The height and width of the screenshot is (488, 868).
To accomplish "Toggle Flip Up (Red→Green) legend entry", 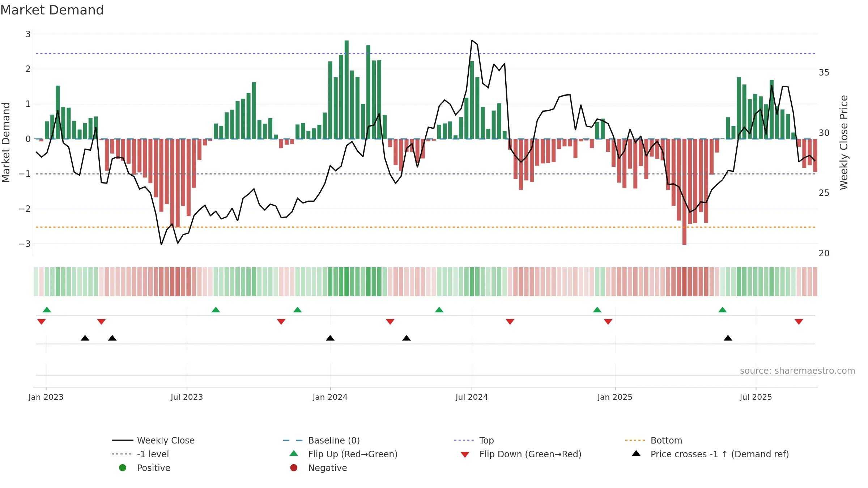I will 344,454.
